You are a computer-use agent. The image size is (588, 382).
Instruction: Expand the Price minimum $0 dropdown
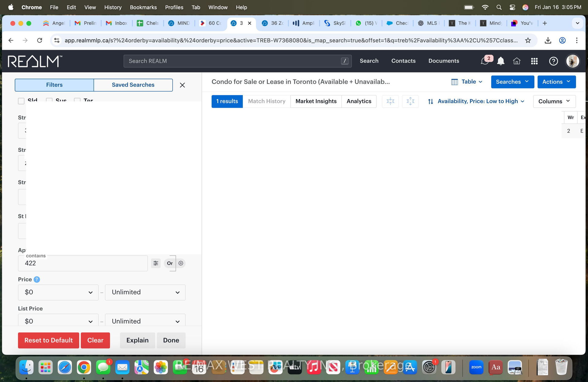click(x=58, y=292)
